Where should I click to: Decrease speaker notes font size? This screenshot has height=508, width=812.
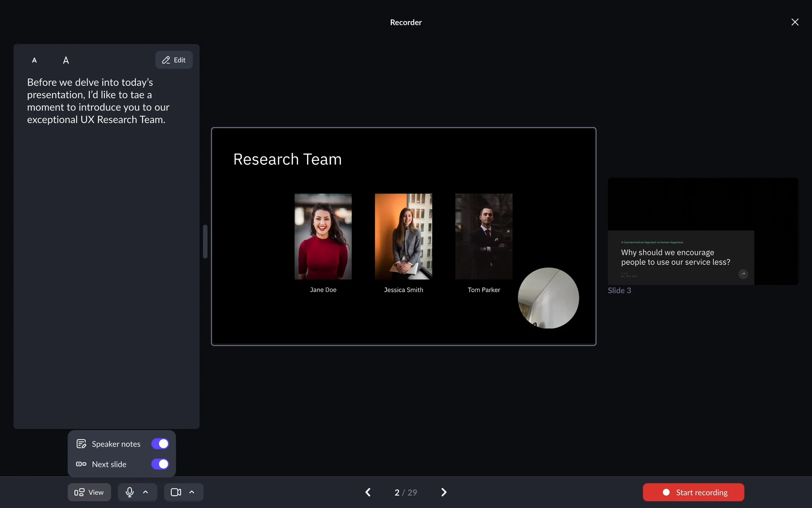click(34, 60)
